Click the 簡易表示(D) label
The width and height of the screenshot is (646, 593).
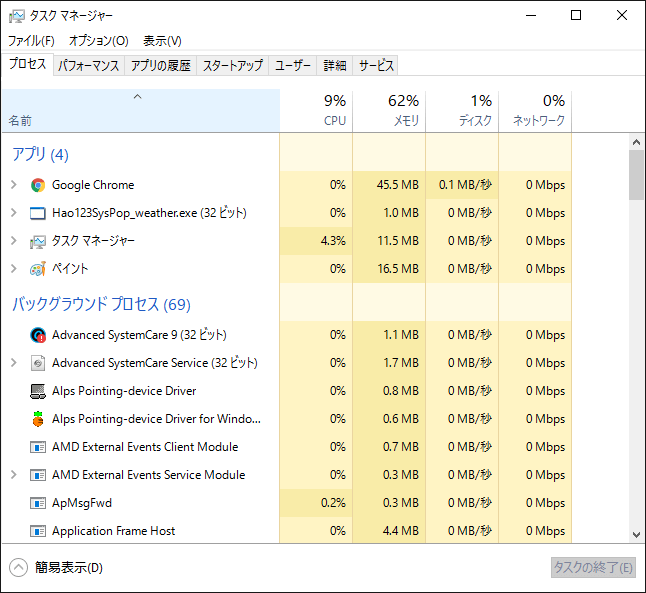(69, 568)
